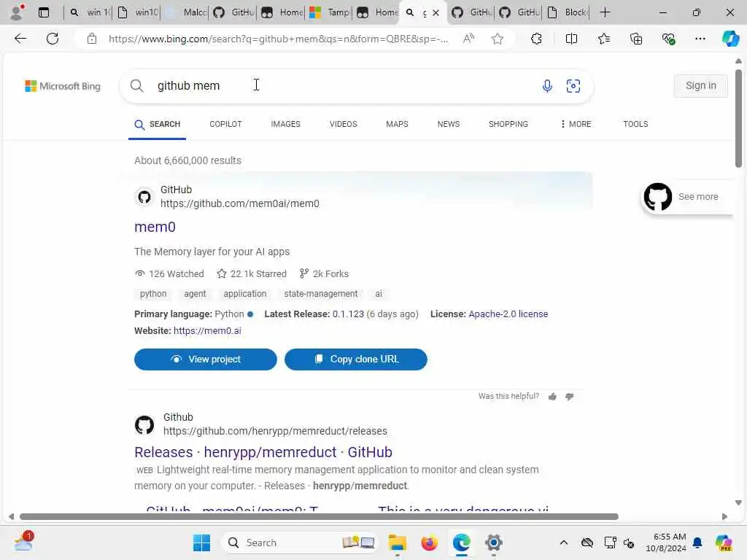The image size is (747, 560).
Task: Open Split screen view
Action: [x=571, y=39]
